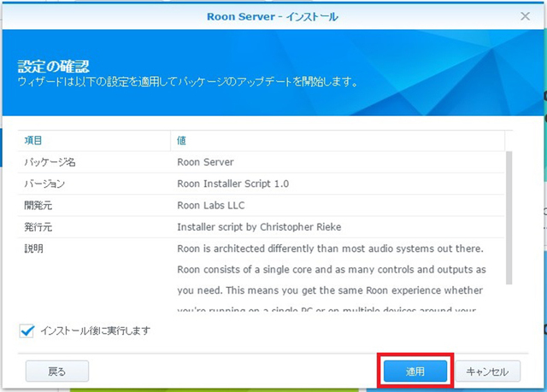Select the 発行元 row label
This screenshot has width=547, height=392.
click(38, 227)
